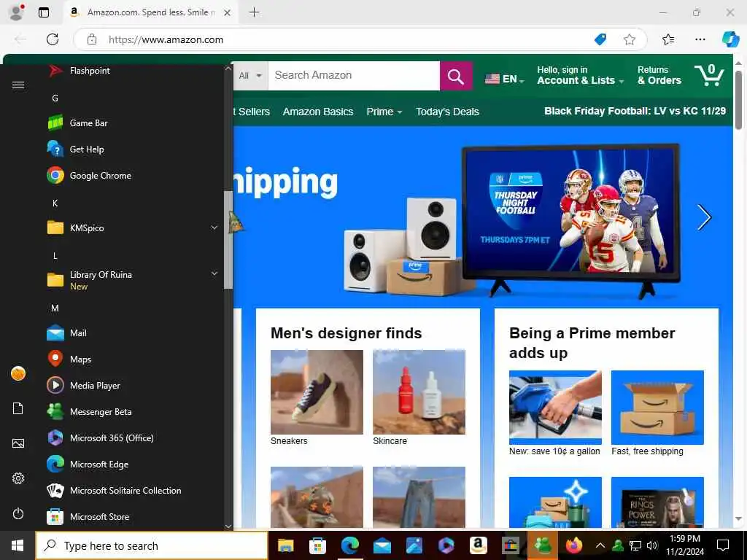Open the Edge profile avatar
The image size is (747, 560).
tap(17, 12)
